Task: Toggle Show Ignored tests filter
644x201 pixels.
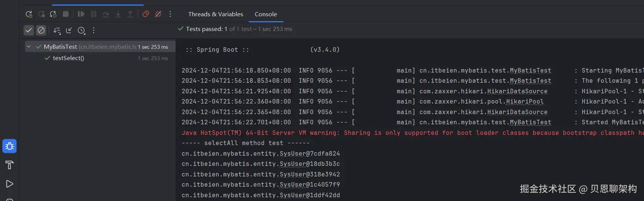Action: tap(41, 30)
